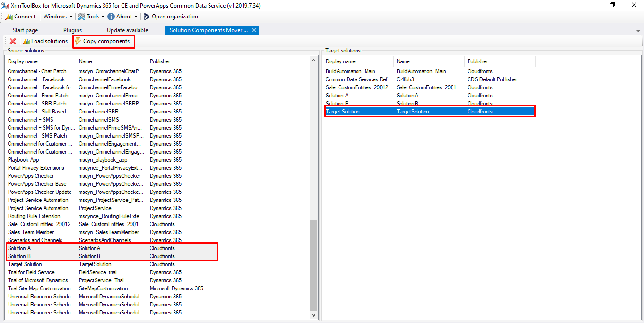Select Omnichannel - Chat Patch row

tap(111, 71)
